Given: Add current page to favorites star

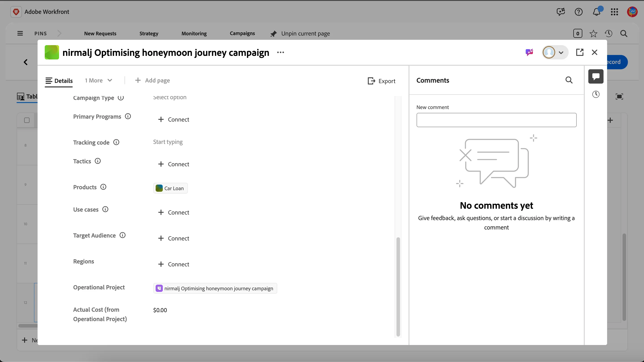Looking at the screenshot, I should click(x=593, y=34).
